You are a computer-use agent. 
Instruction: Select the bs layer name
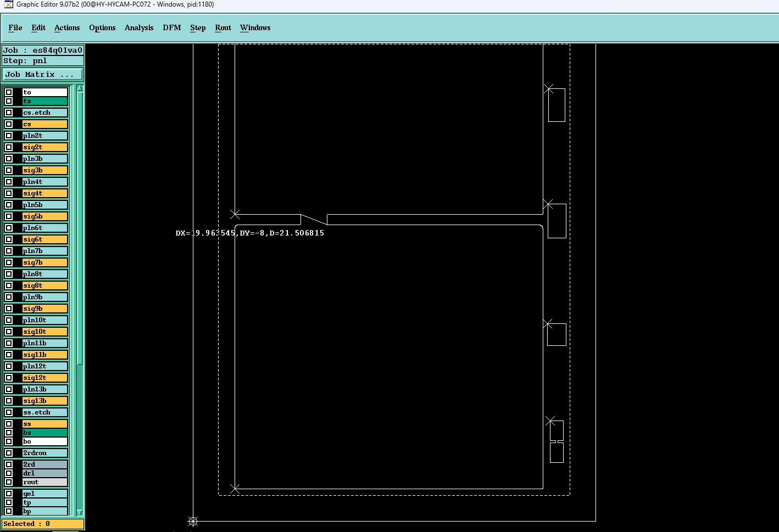[x=45, y=433]
